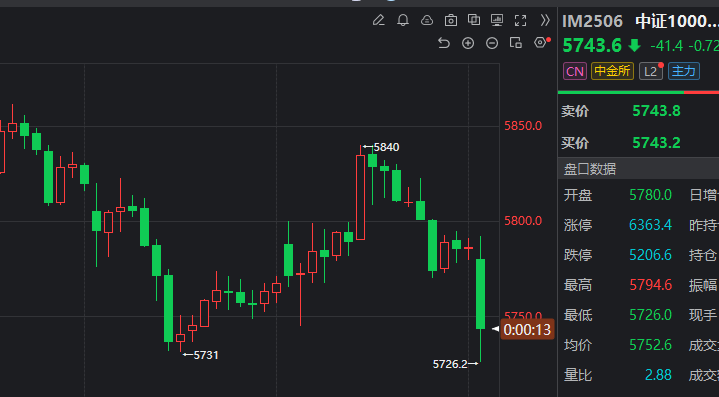719x397 pixels.
Task: Click the IM2506 contract code
Action: (x=592, y=21)
